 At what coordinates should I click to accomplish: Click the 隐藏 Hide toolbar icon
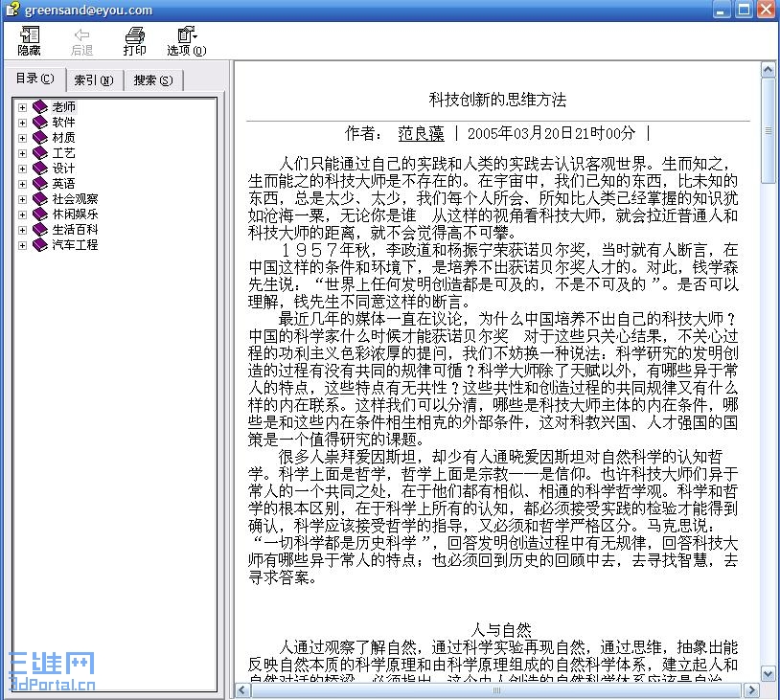click(x=28, y=38)
